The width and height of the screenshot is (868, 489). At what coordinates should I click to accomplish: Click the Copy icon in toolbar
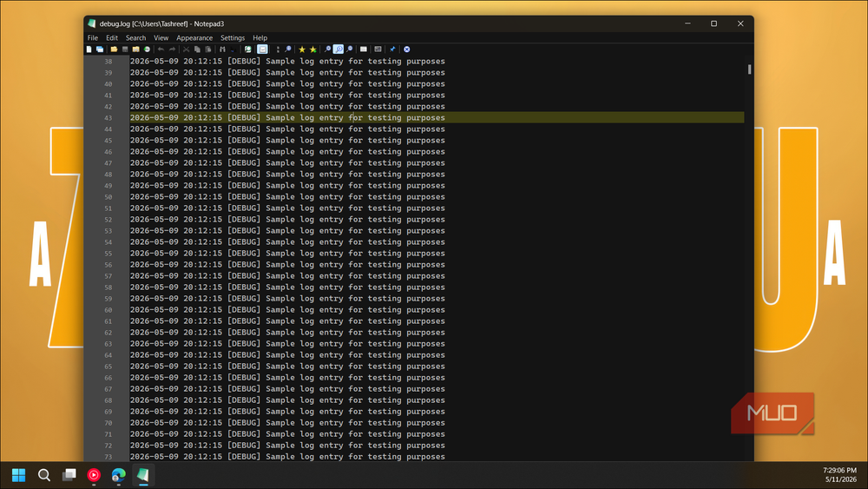(197, 50)
